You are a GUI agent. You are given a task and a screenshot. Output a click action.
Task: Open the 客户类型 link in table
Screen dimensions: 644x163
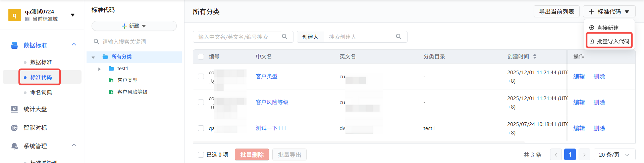tap(266, 76)
